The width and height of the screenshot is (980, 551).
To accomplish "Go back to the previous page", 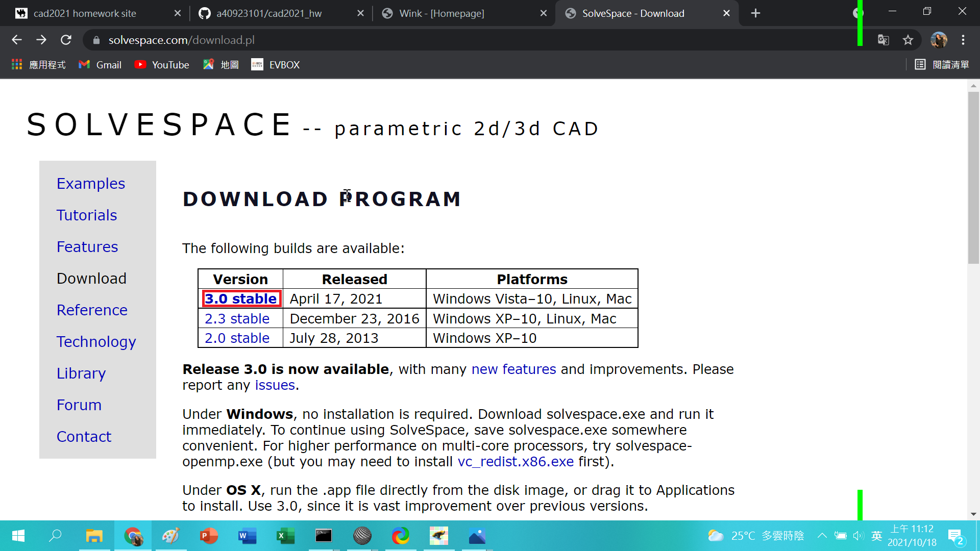I will coord(17,40).
